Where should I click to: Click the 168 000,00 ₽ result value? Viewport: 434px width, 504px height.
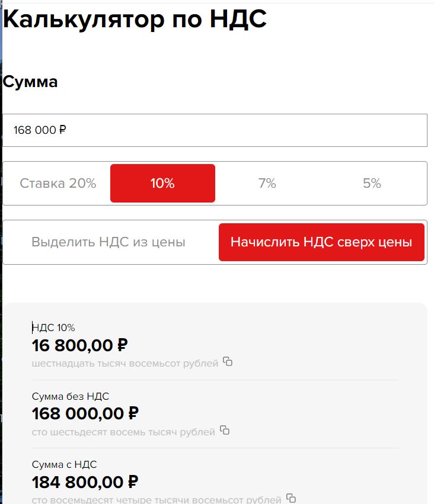(x=85, y=413)
